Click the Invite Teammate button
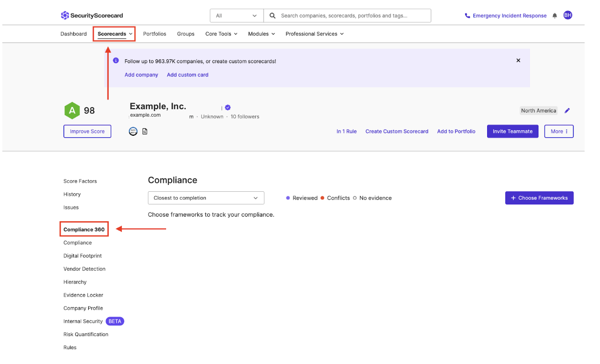This screenshot has height=364, width=600. (513, 131)
